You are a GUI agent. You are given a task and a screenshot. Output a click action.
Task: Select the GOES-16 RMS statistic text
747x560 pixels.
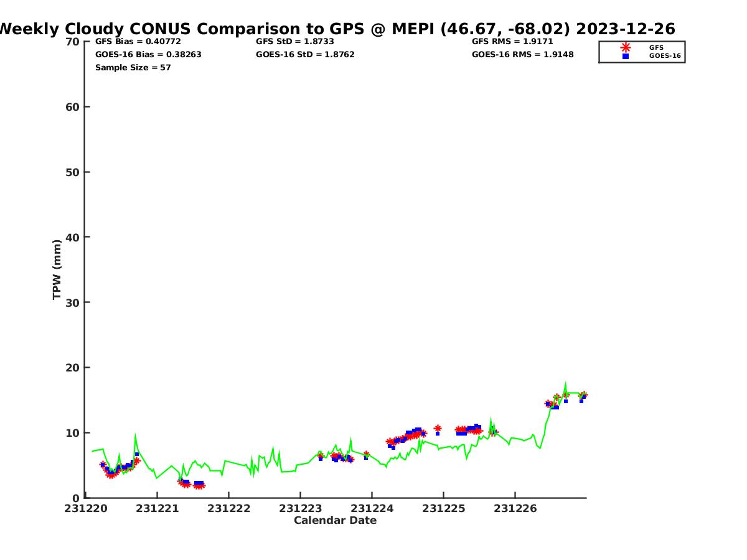(x=523, y=55)
